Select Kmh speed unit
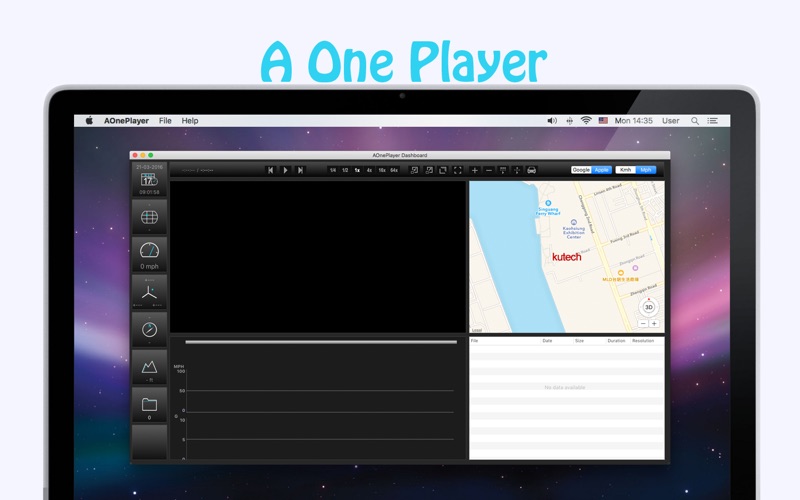 pos(626,170)
